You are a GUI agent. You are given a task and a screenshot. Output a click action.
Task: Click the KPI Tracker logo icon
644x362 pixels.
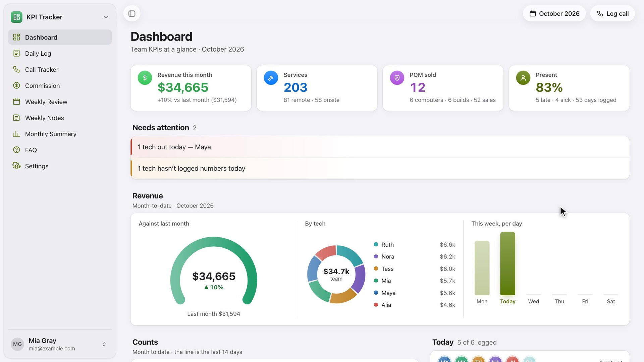tap(16, 17)
